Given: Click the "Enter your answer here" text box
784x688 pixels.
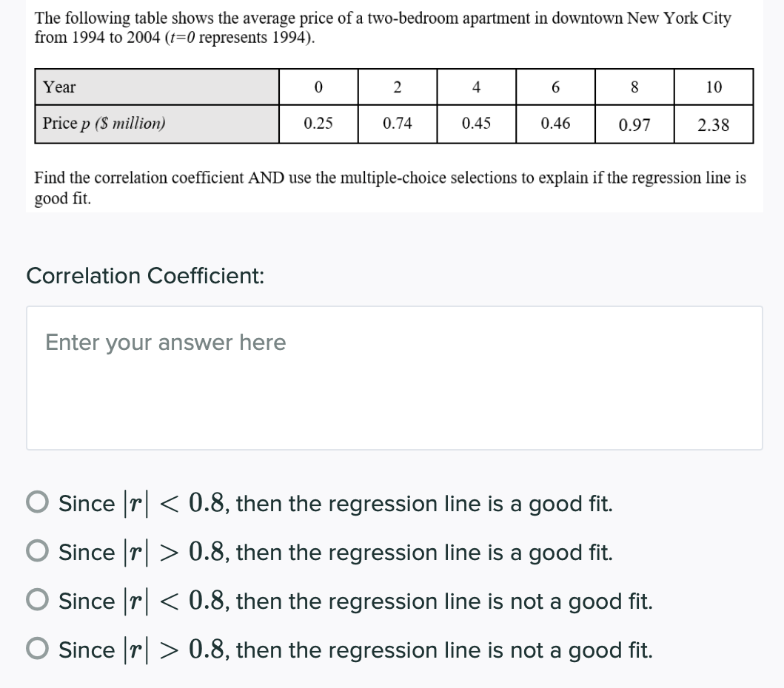Looking at the screenshot, I should (394, 377).
